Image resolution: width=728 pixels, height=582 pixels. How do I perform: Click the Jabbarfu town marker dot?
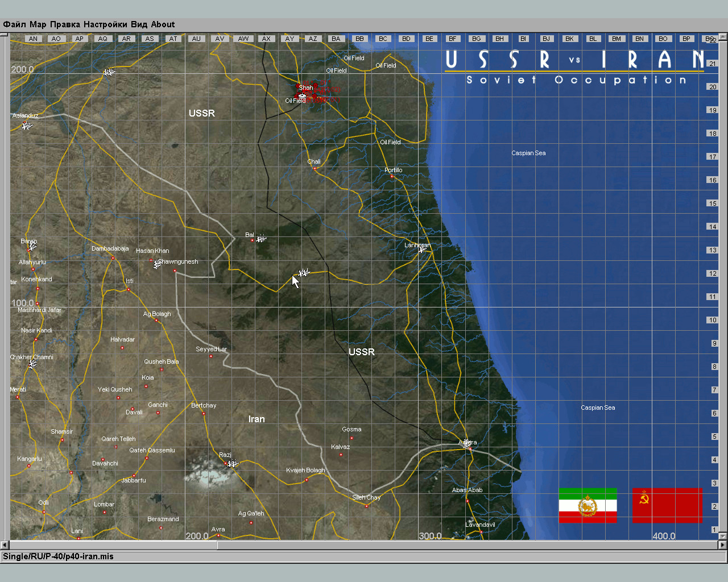[134, 476]
